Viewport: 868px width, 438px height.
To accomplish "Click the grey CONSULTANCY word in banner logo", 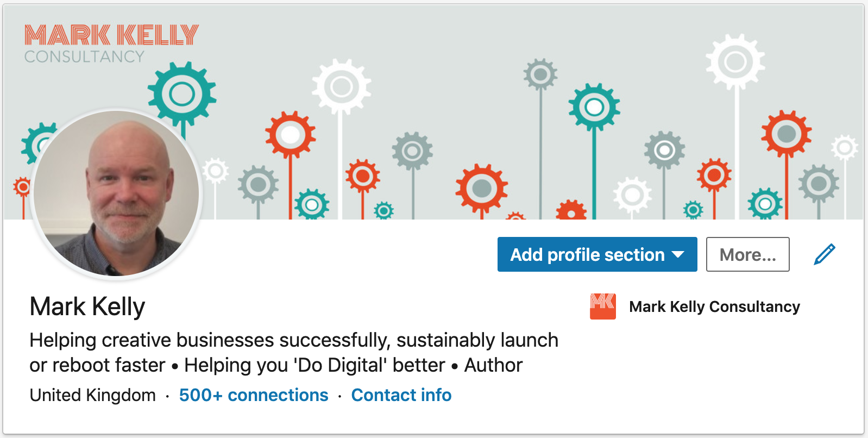I will point(84,57).
